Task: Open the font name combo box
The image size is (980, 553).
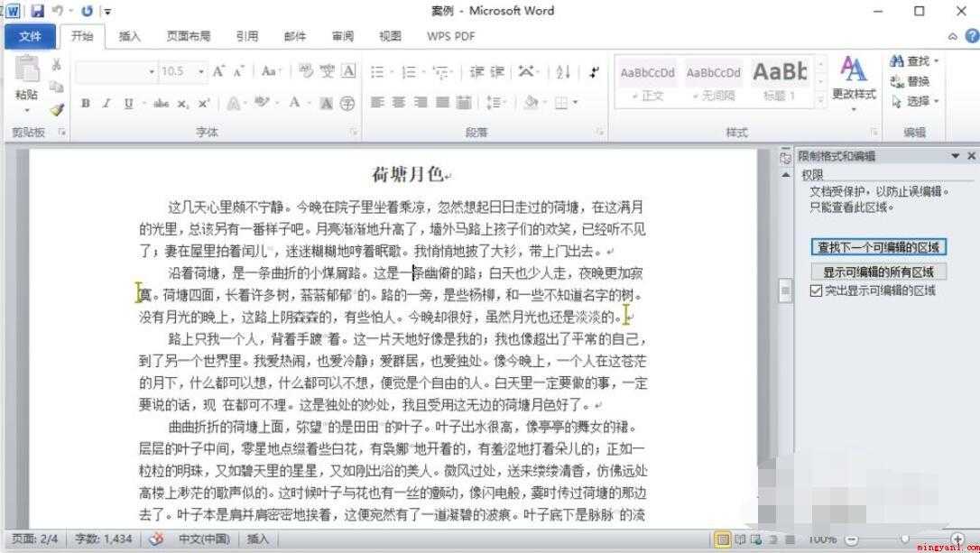Action: pos(116,72)
